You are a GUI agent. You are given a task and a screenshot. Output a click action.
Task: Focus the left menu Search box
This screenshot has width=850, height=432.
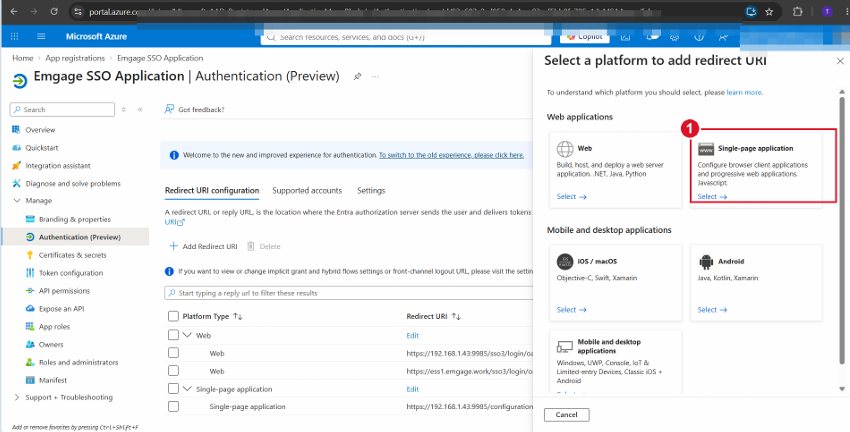[x=62, y=109]
